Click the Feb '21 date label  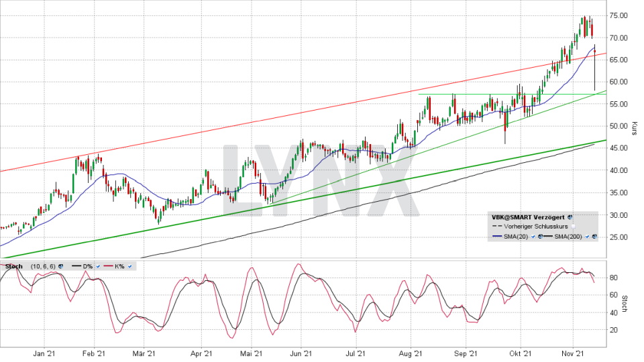coord(94,353)
